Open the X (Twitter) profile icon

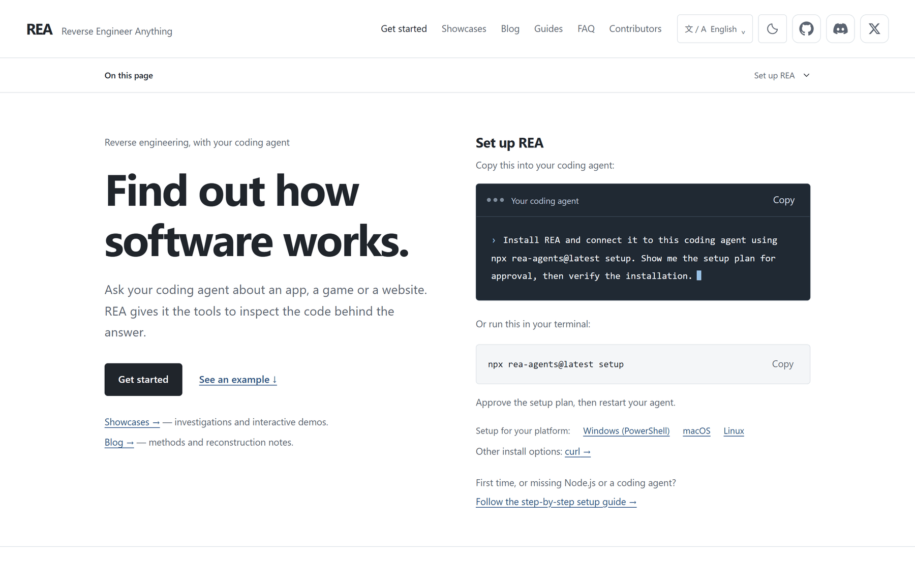point(874,29)
